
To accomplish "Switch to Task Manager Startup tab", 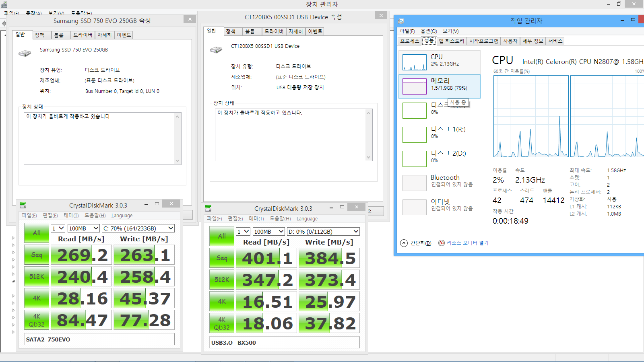I will click(483, 41).
